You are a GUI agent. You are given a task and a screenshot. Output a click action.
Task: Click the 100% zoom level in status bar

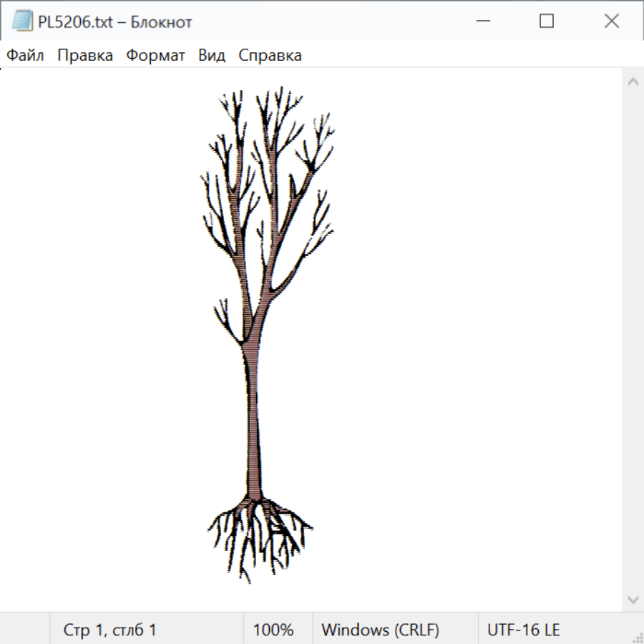point(273,630)
